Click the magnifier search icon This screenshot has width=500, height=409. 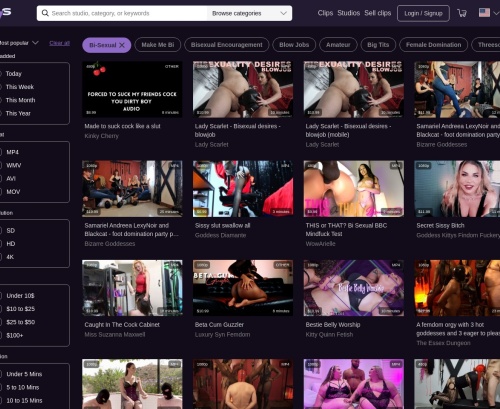click(45, 13)
